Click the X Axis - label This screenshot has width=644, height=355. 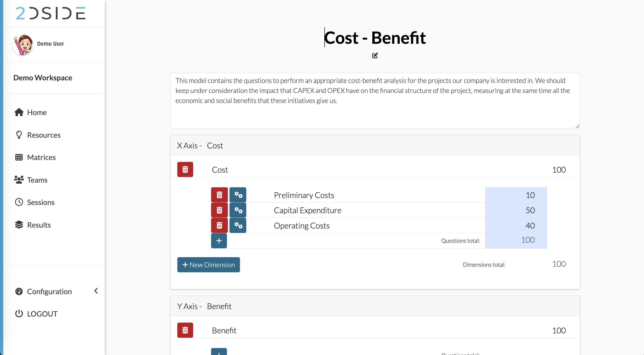pyautogui.click(x=189, y=146)
